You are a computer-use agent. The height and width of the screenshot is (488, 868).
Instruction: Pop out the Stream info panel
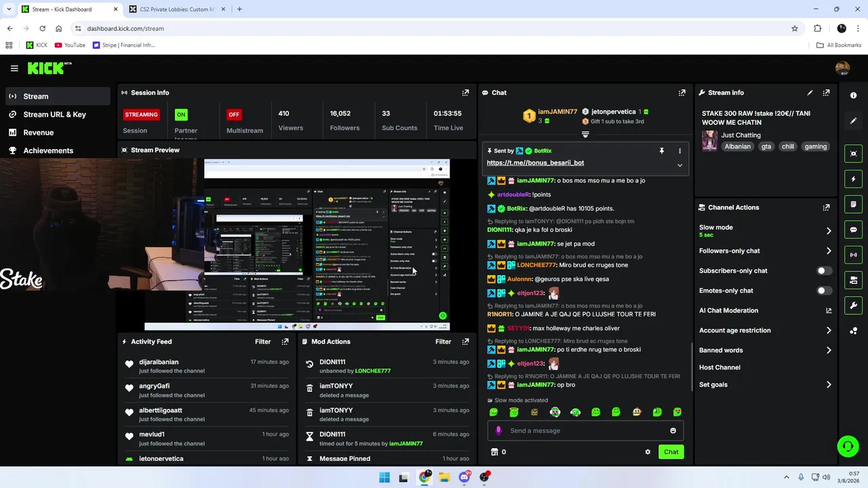pos(826,93)
